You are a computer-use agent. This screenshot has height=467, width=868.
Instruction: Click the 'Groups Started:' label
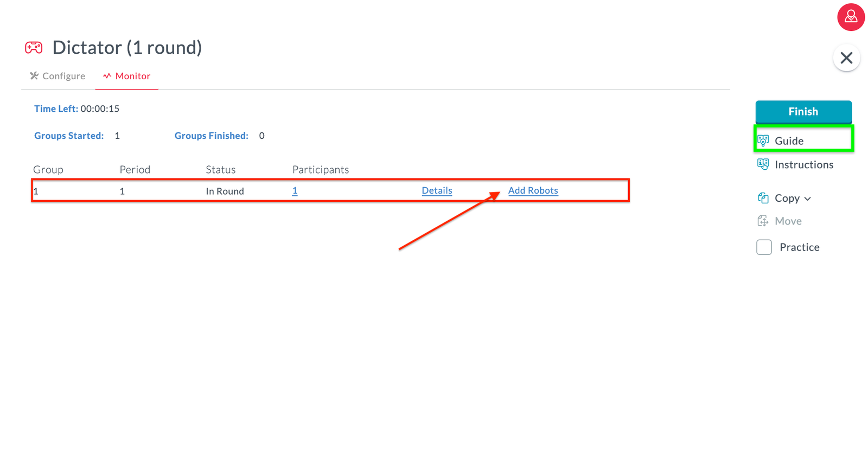[69, 136]
